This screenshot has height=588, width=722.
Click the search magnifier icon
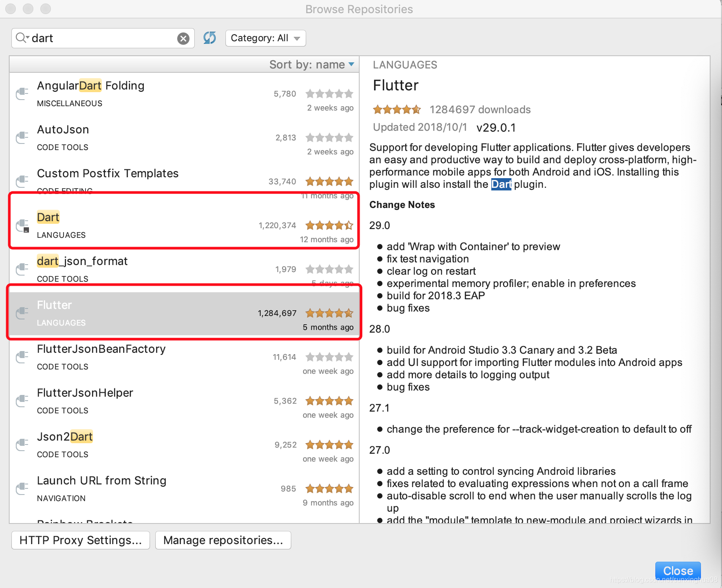tap(21, 38)
